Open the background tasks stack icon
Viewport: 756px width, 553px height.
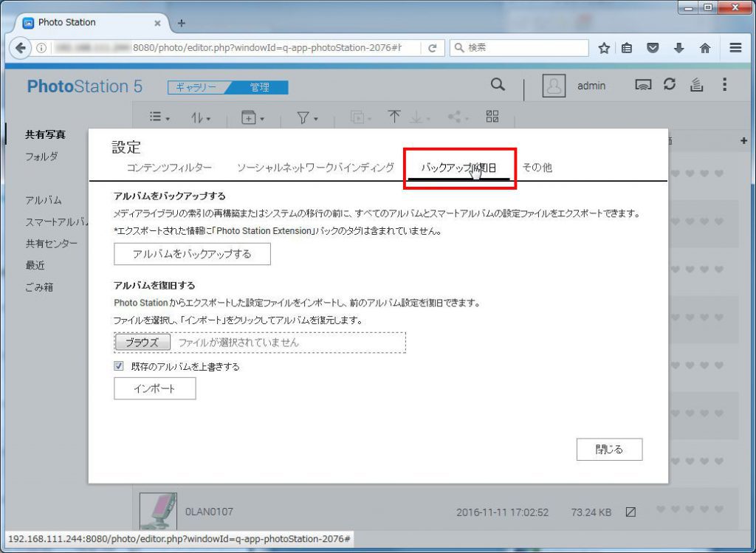[696, 85]
